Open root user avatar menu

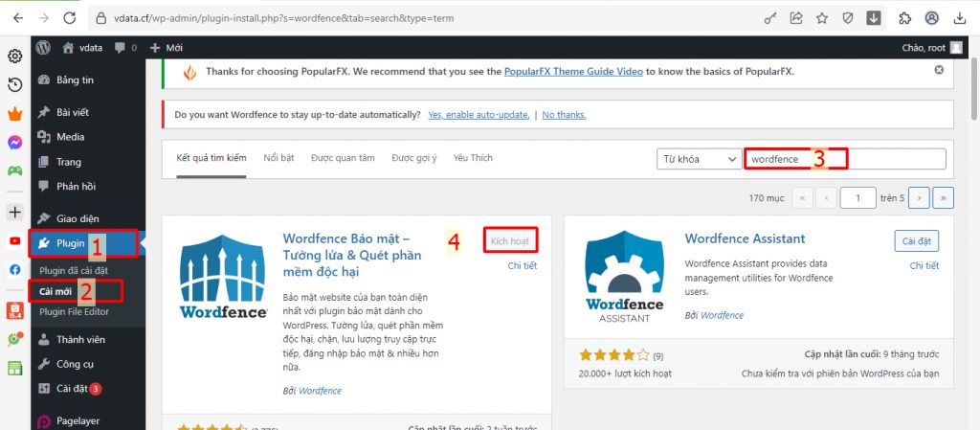tap(956, 48)
